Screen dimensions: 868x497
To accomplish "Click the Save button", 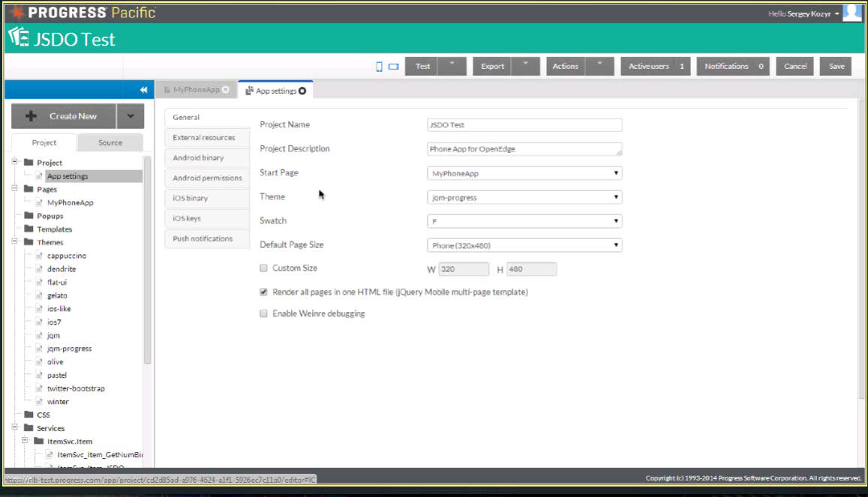I will click(x=836, y=67).
